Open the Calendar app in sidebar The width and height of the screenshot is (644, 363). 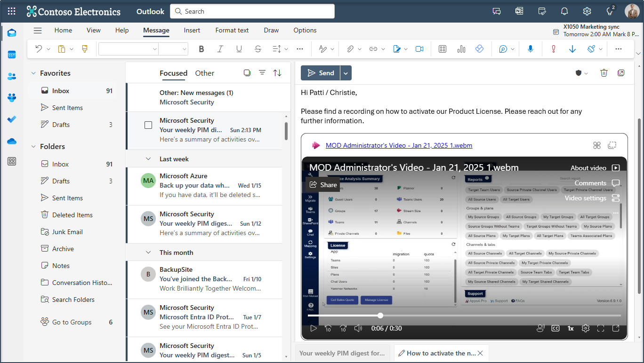point(12,55)
